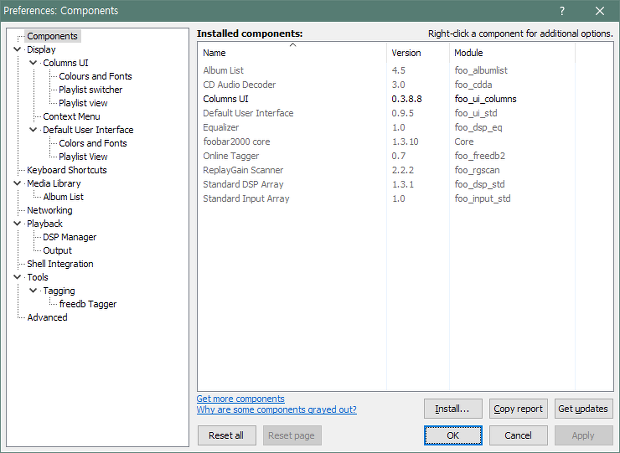Open the Display preferences page

coord(41,49)
